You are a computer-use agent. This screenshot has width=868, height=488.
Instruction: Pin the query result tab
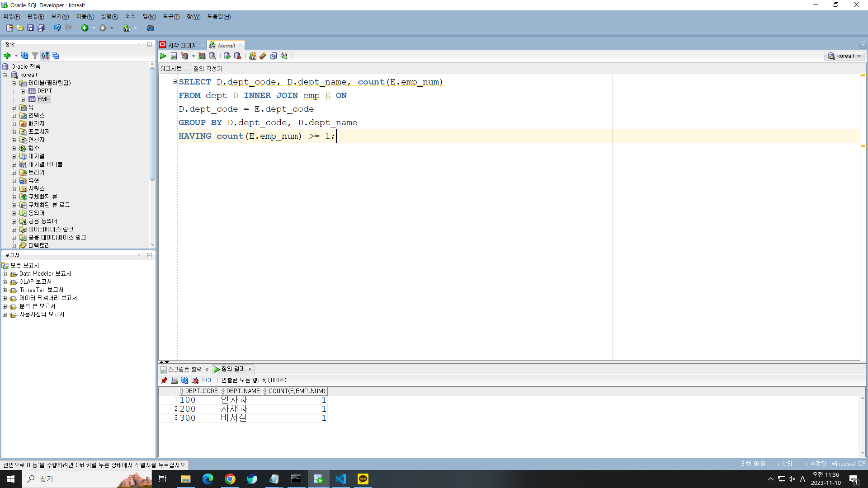point(164,380)
